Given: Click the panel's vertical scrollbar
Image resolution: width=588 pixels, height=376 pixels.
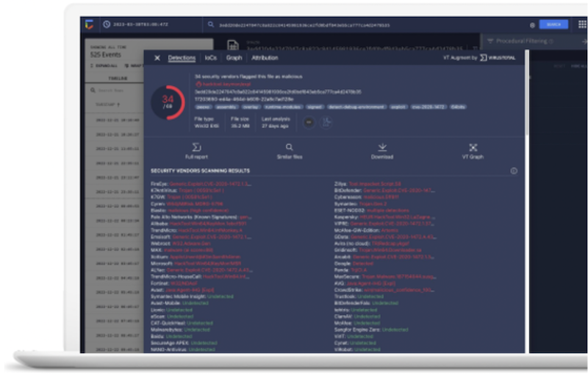Looking at the screenshot, I should [x=527, y=93].
